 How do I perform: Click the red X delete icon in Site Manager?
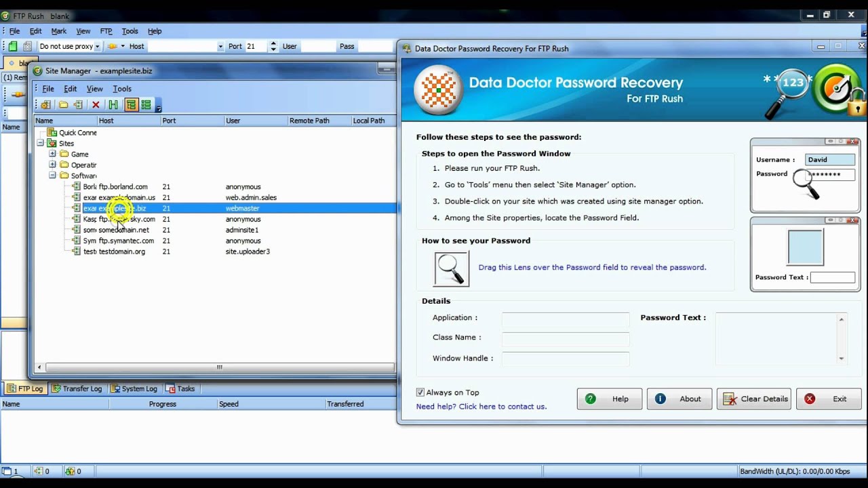point(96,105)
